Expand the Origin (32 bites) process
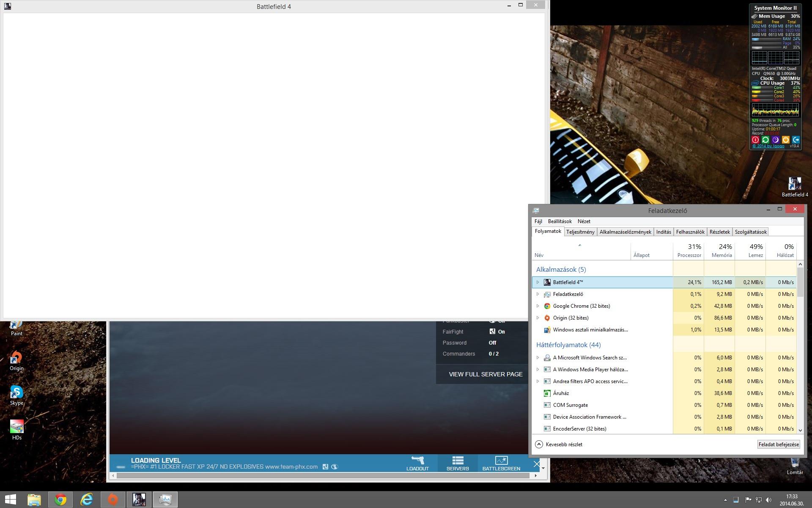Image resolution: width=812 pixels, height=508 pixels. pyautogui.click(x=538, y=318)
